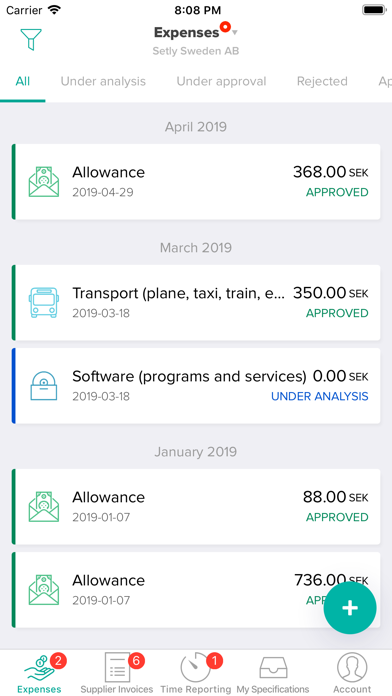Switch to the Under analysis tab
392x696 pixels.
coord(103,82)
